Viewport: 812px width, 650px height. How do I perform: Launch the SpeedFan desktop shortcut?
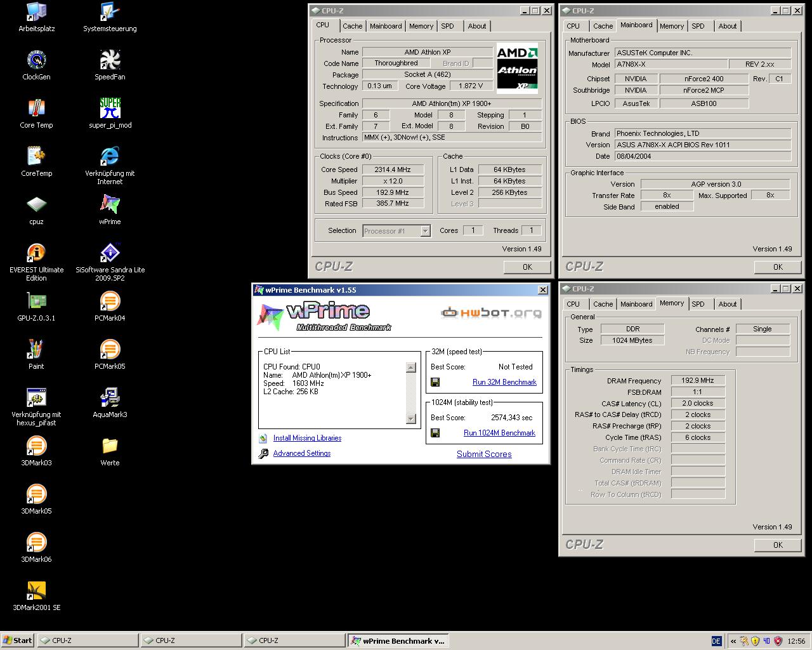[110, 60]
